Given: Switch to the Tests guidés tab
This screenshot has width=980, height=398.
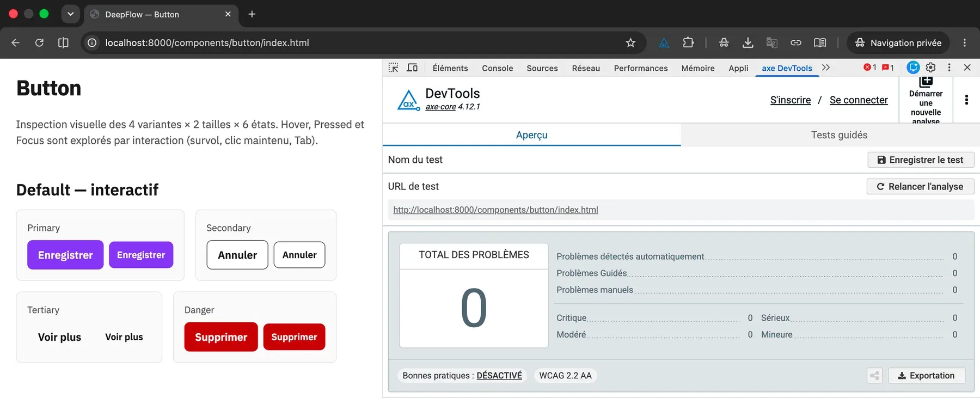Looking at the screenshot, I should (839, 135).
